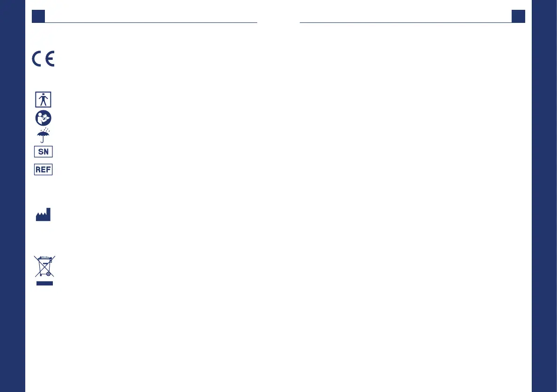557x392 pixels.
Task: Click the left page's header rule line
Action: pyautogui.click(x=150, y=22)
